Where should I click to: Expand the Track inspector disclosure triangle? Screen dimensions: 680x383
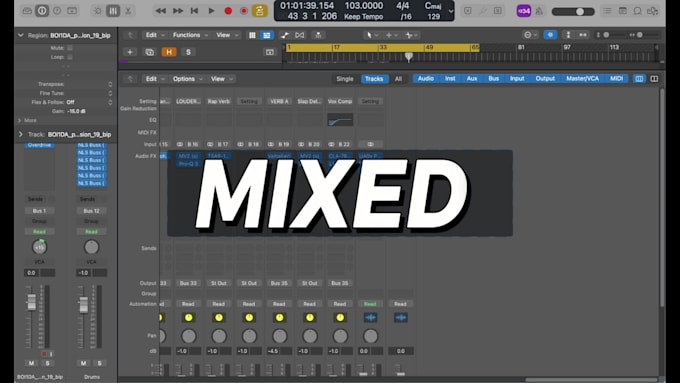tap(20, 134)
